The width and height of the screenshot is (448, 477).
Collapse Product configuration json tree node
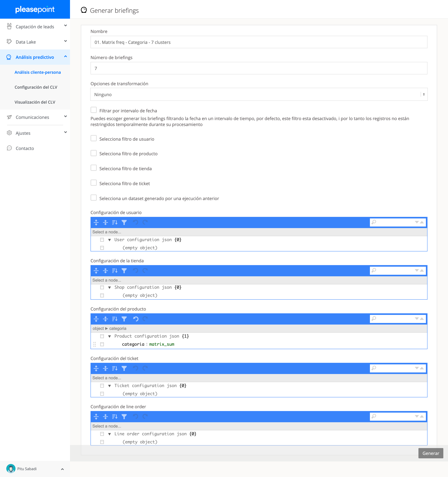pyautogui.click(x=109, y=336)
